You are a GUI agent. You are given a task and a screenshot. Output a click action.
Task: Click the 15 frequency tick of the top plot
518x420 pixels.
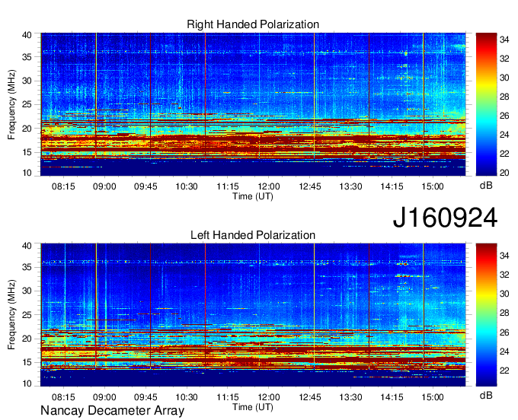coord(27,152)
